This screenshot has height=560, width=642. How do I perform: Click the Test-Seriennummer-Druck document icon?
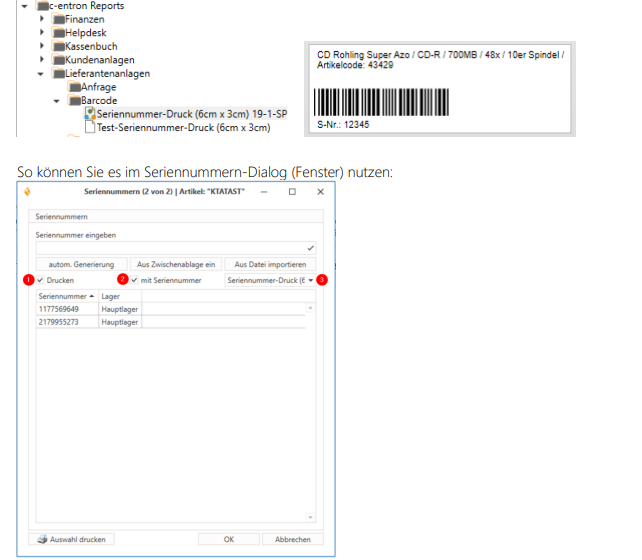click(89, 128)
